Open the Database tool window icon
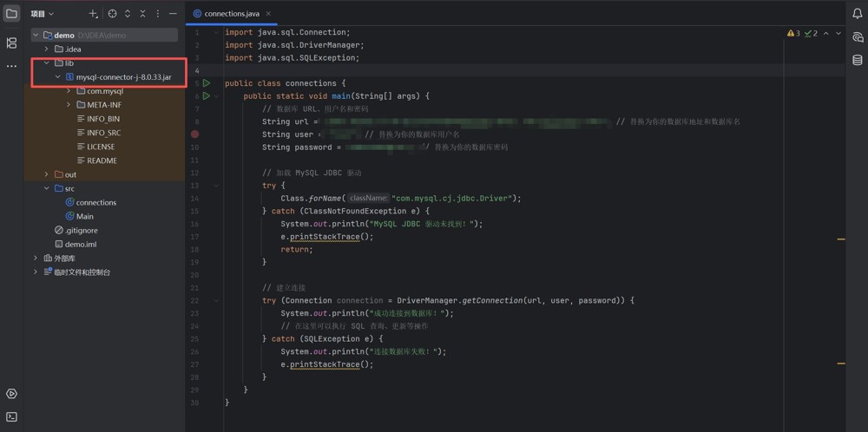This screenshot has width=868, height=432. (857, 60)
